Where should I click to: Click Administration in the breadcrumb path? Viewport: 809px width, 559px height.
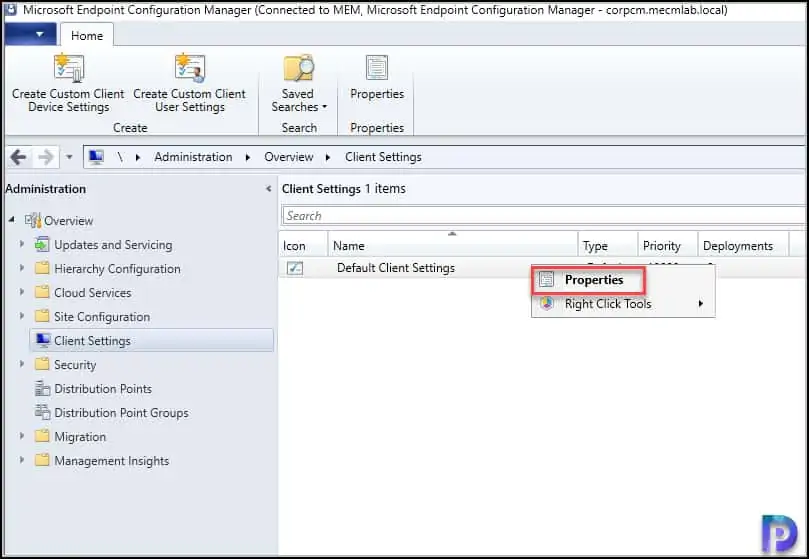(193, 157)
